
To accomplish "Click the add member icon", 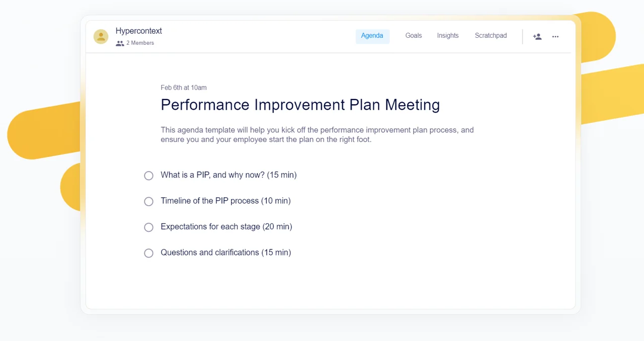I will 537,36.
